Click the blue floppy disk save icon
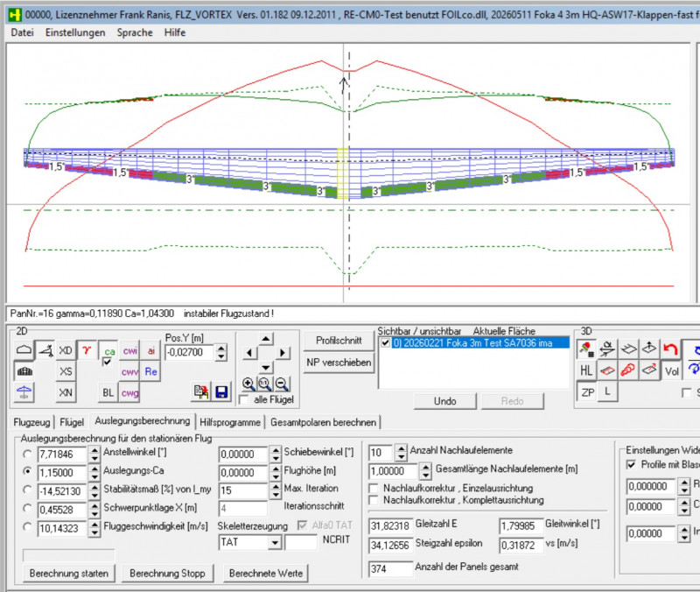The image size is (700, 592). click(221, 391)
